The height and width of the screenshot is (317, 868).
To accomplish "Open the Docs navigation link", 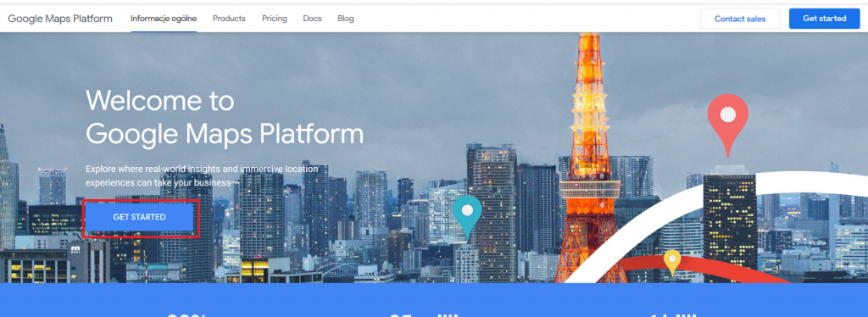I will tap(312, 19).
